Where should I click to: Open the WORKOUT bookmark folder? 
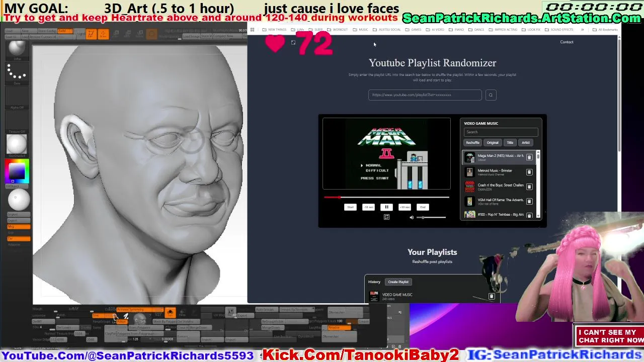[x=337, y=30]
